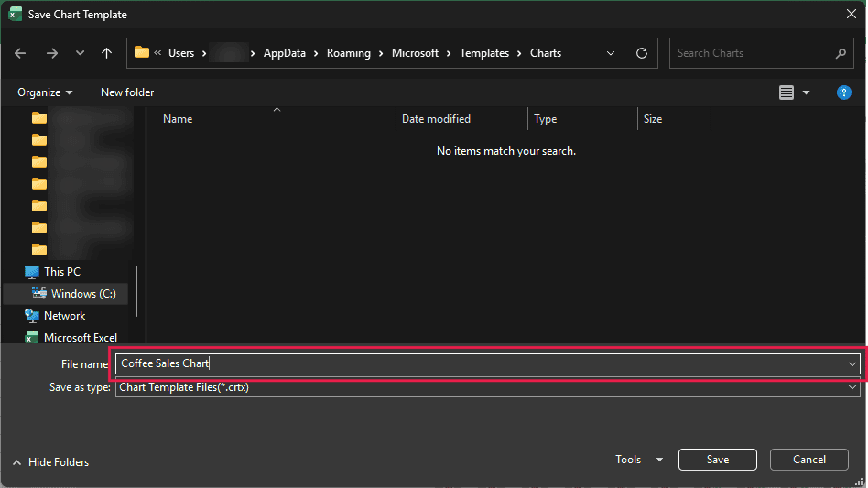
Task: Expand the chevron after Users in path
Action: [203, 53]
